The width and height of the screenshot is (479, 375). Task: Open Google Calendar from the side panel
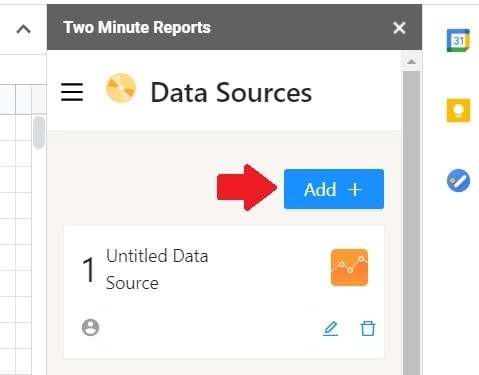coord(458,40)
